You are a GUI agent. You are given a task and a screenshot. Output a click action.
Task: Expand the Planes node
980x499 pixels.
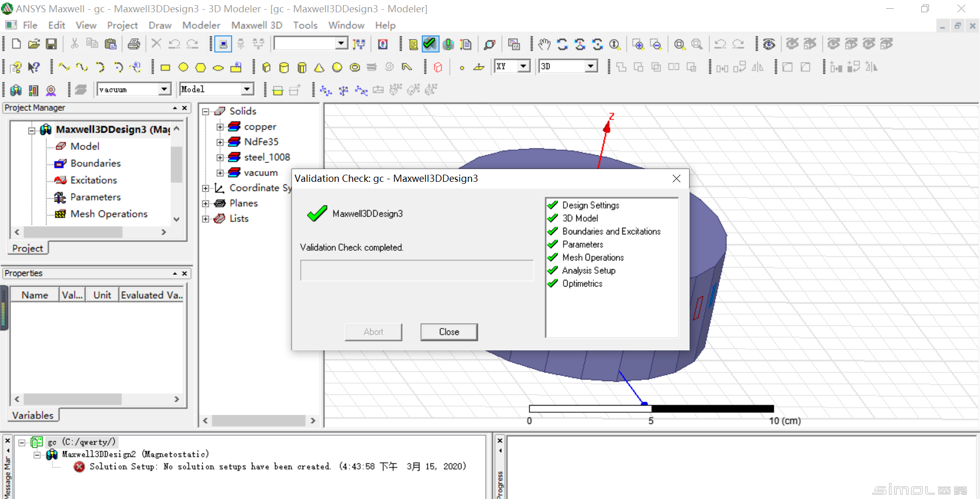(x=206, y=203)
